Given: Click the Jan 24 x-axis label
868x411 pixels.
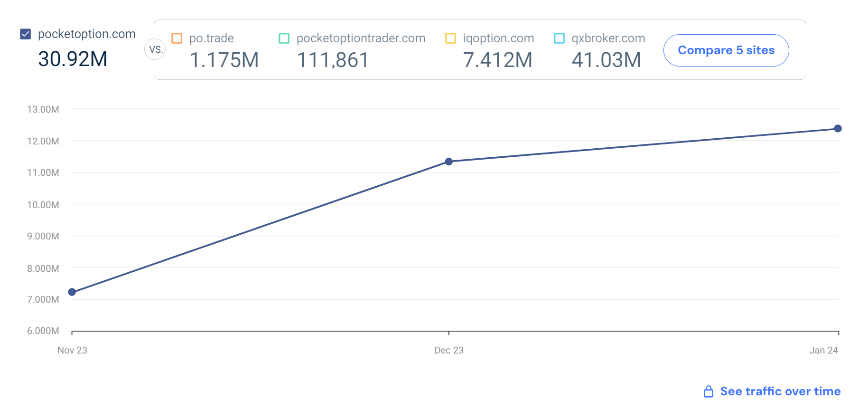Looking at the screenshot, I should (x=824, y=350).
